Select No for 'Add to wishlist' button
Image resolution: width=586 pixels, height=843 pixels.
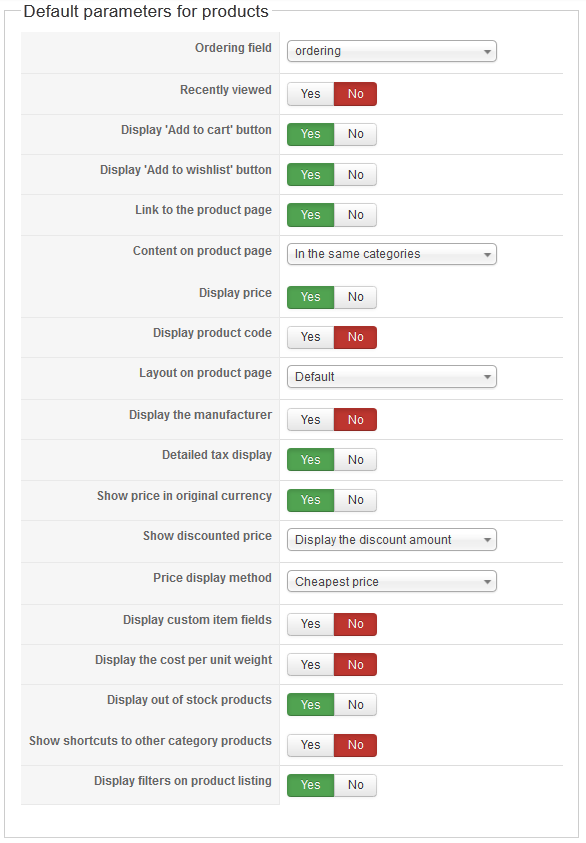(355, 175)
